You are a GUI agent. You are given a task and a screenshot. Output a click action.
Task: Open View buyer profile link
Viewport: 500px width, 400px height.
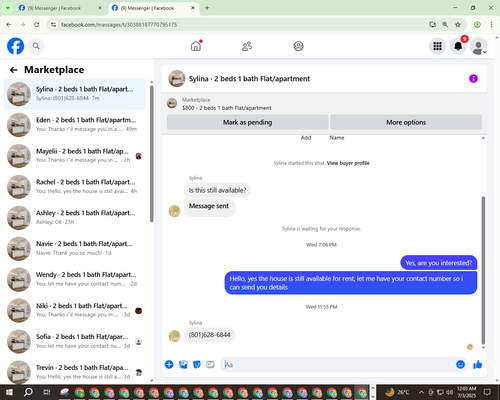(348, 163)
